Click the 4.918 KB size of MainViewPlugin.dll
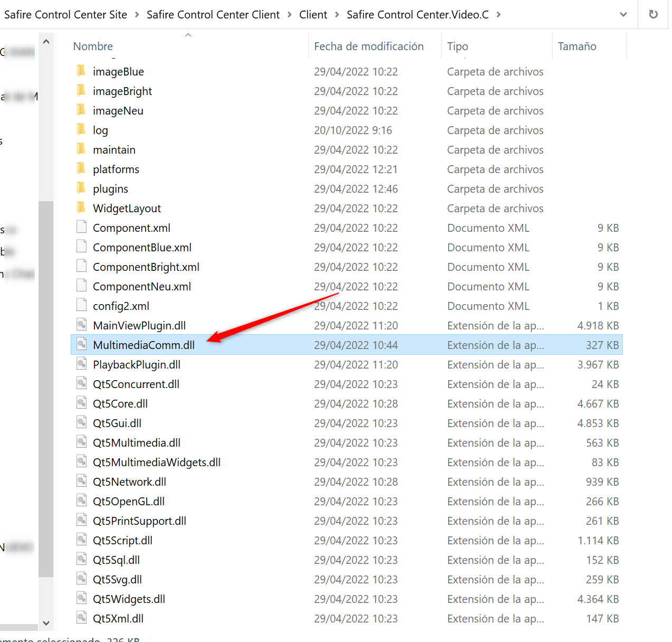Image resolution: width=672 pixels, height=642 pixels. [598, 326]
